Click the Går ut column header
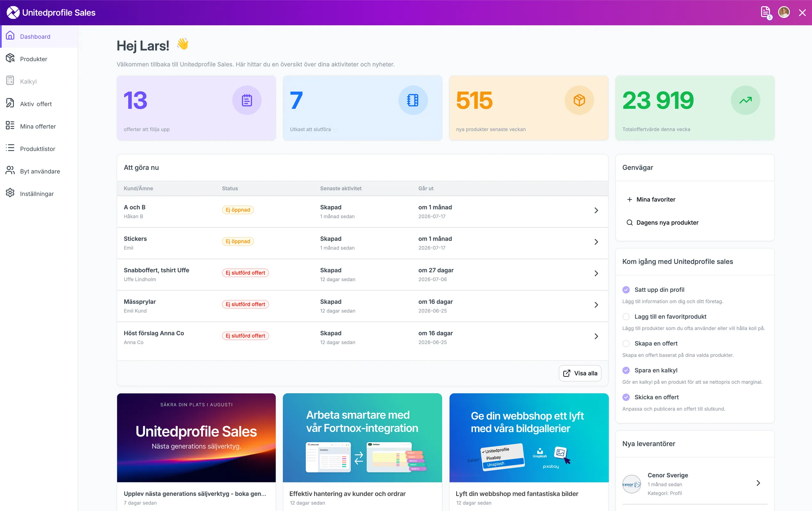The width and height of the screenshot is (812, 511). [426, 188]
